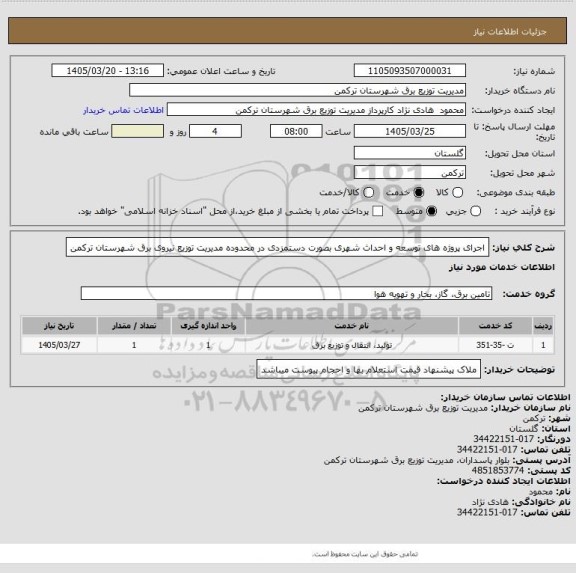Click the fax number next to دورنگار

point(503,439)
